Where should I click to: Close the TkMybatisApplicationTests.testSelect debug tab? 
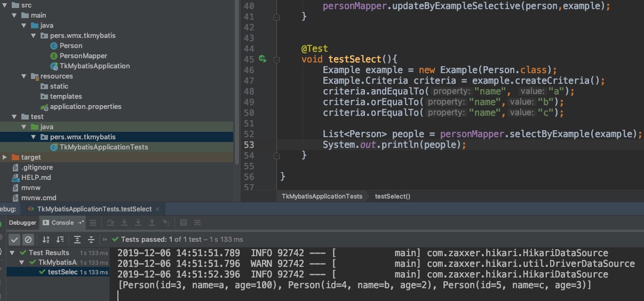click(x=158, y=209)
